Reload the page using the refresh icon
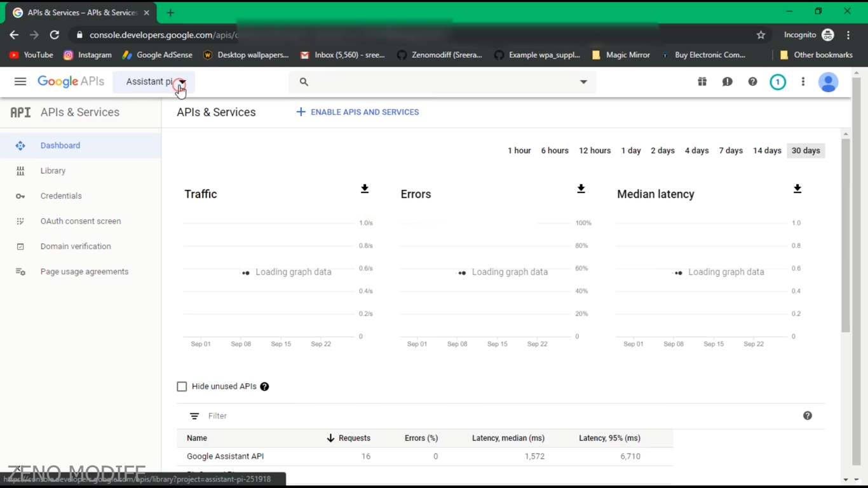 click(55, 35)
